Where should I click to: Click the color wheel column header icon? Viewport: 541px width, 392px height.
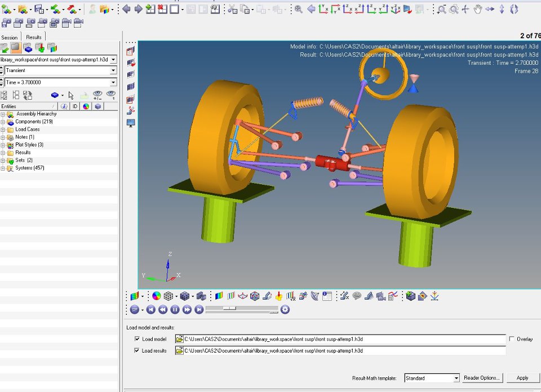click(86, 106)
